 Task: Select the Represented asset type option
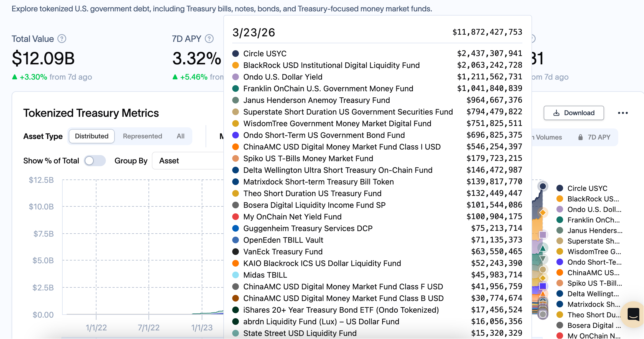[142, 136]
